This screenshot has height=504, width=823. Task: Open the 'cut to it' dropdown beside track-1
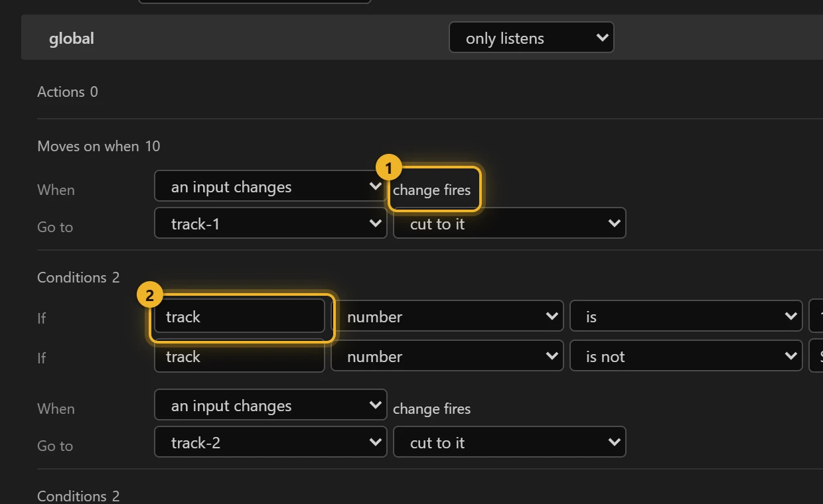[x=509, y=223]
